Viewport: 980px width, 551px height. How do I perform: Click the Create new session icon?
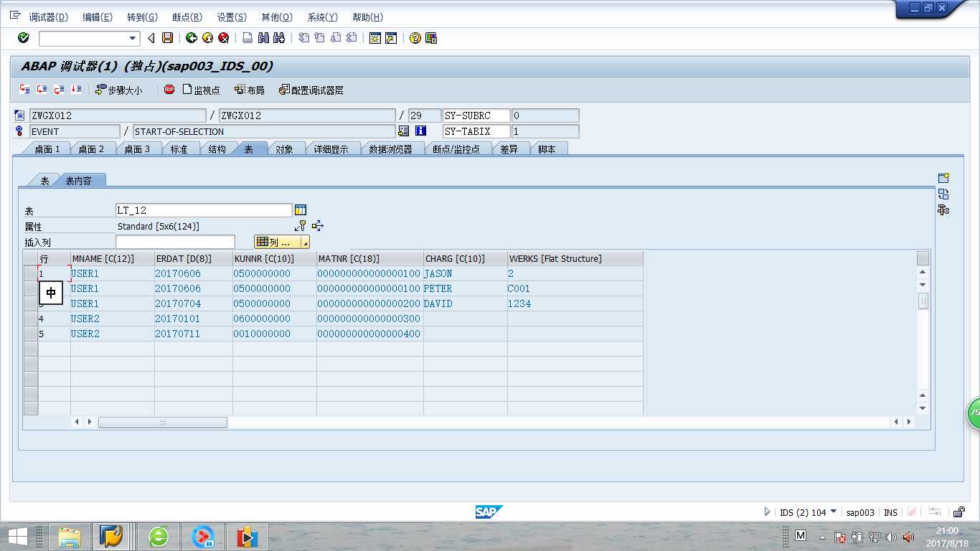374,38
